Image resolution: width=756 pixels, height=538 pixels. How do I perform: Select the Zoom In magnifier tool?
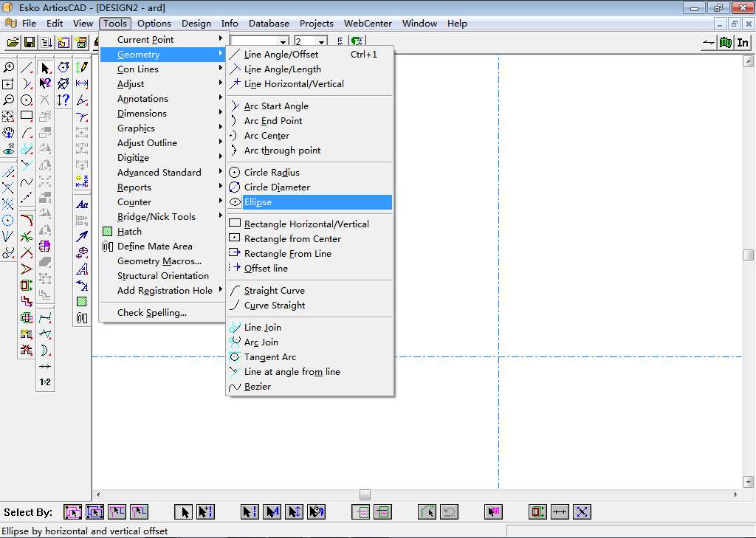click(8, 68)
